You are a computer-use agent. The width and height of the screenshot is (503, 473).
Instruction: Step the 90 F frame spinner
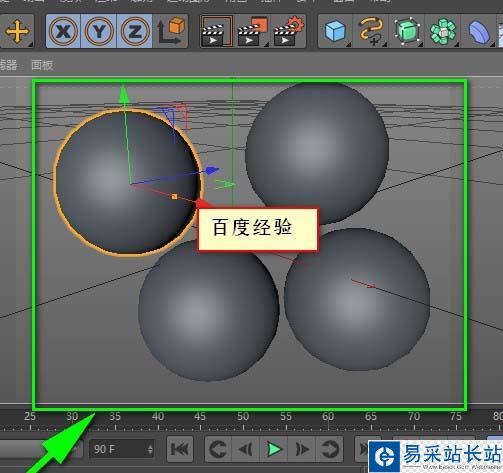150,449
